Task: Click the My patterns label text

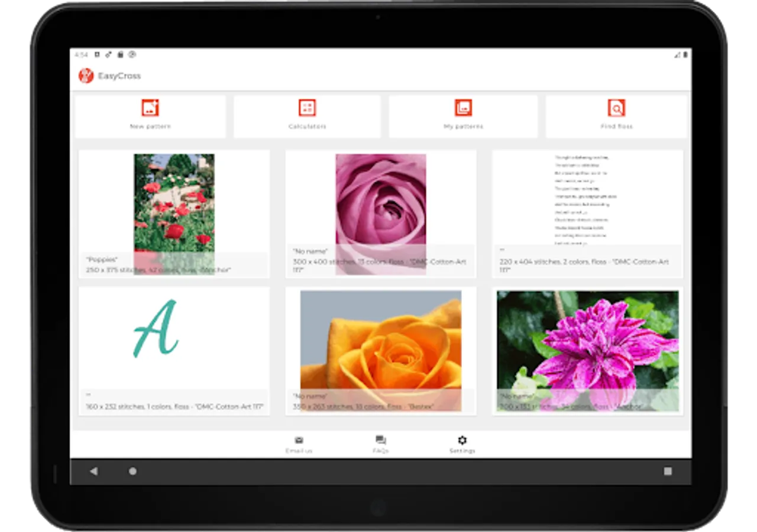Action: 463,126
